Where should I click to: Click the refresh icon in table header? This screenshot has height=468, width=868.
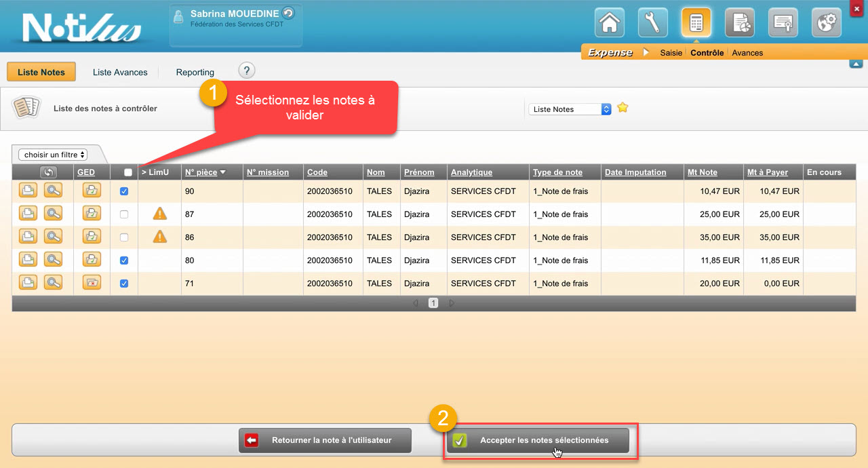(47, 172)
